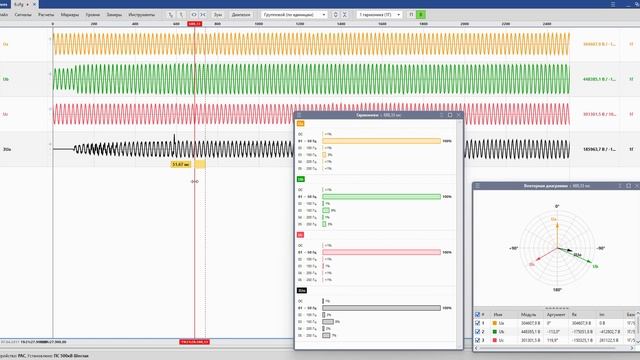The image size is (640, 360).
Task: Open the Инструменты menu
Action: point(142,15)
